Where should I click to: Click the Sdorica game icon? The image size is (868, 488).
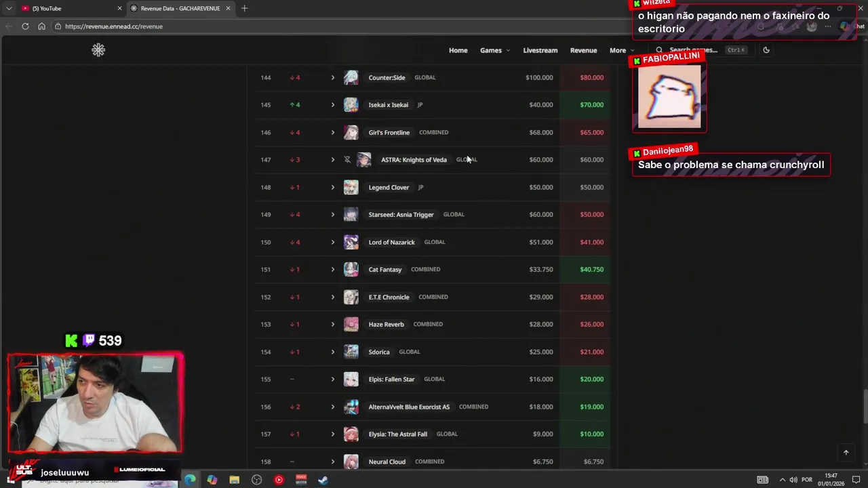point(351,352)
